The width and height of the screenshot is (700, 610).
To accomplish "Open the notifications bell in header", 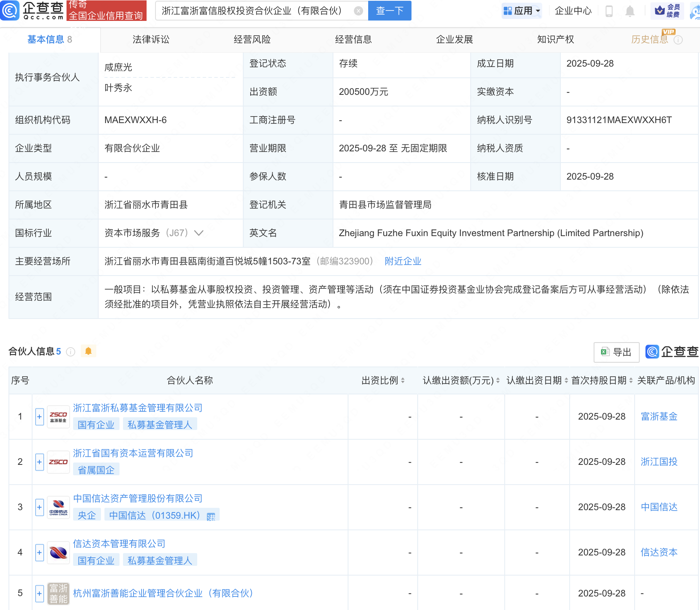I will pos(630,11).
